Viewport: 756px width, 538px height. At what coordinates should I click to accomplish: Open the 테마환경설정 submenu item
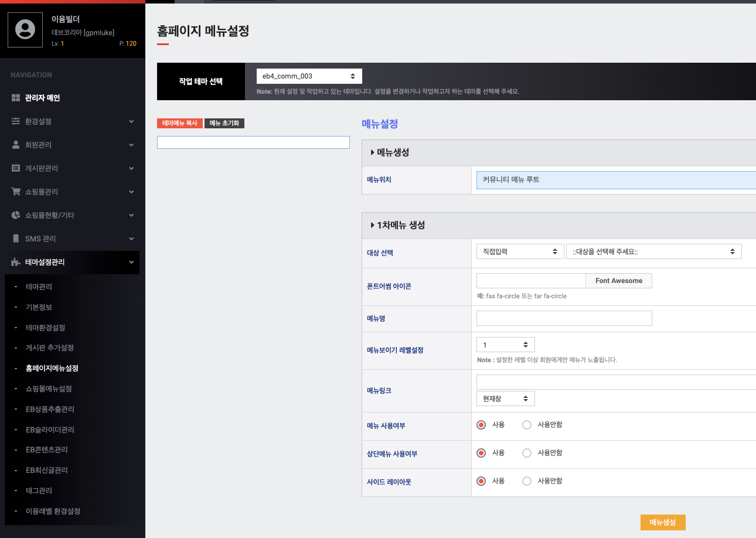pyautogui.click(x=45, y=328)
